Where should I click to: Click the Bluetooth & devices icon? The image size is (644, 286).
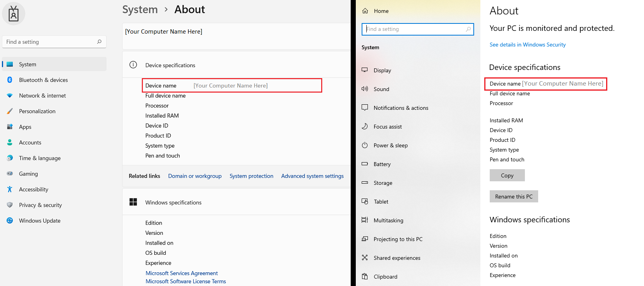point(10,80)
